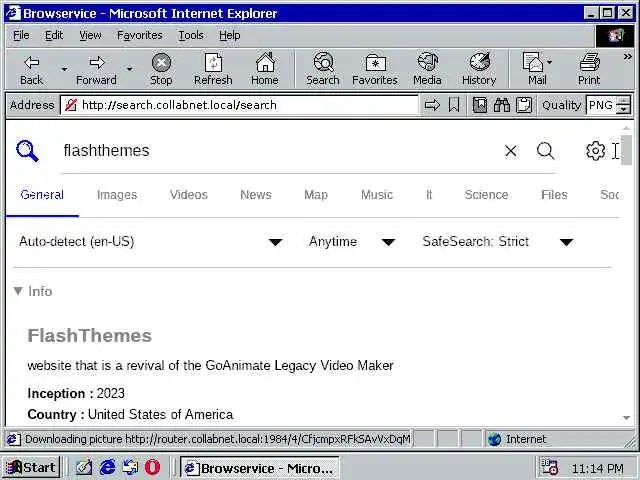Click the clipboard icon near Quality
640x480 pixels.
click(524, 105)
